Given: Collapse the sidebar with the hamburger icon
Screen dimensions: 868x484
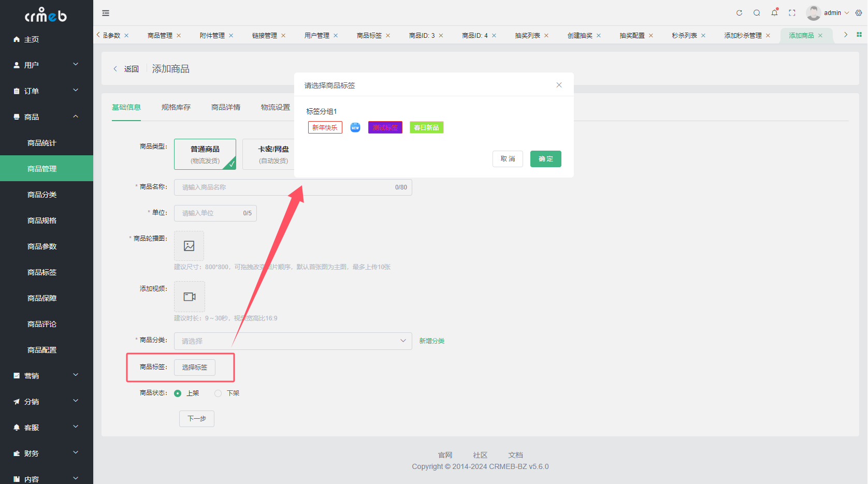Looking at the screenshot, I should [106, 13].
